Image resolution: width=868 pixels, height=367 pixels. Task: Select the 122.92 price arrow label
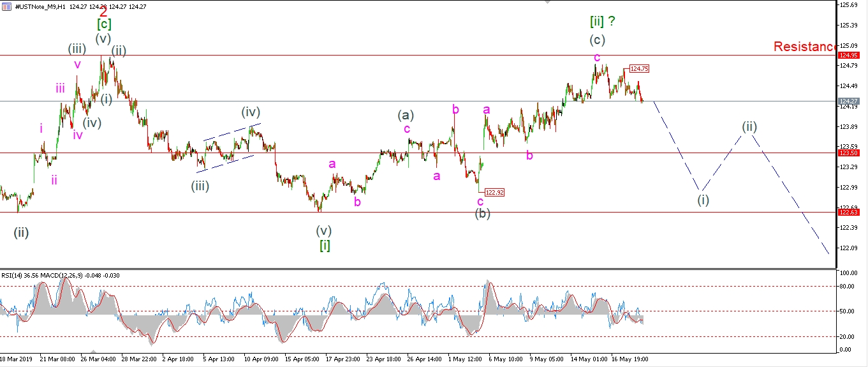[x=494, y=192]
